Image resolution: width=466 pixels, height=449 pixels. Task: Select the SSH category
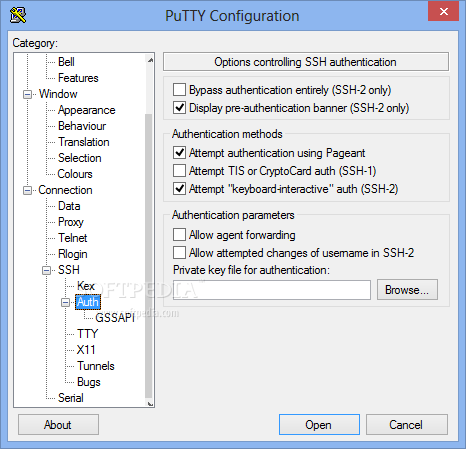point(69,270)
